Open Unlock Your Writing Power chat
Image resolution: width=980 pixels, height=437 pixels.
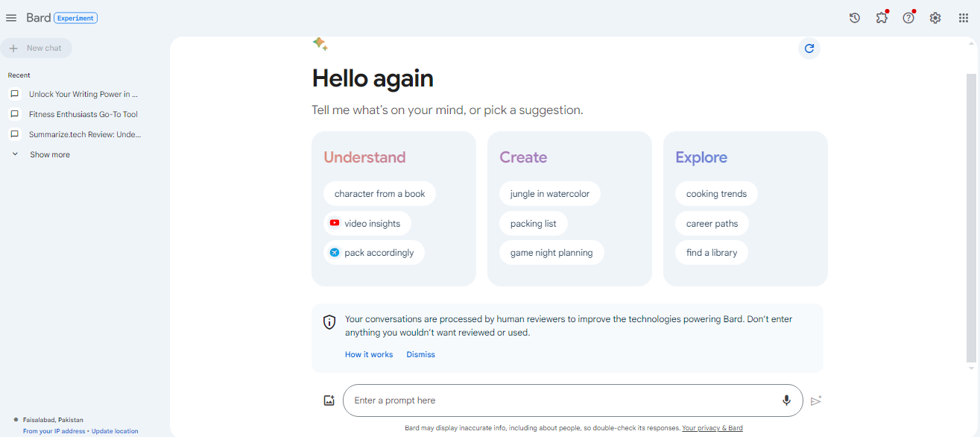(83, 94)
